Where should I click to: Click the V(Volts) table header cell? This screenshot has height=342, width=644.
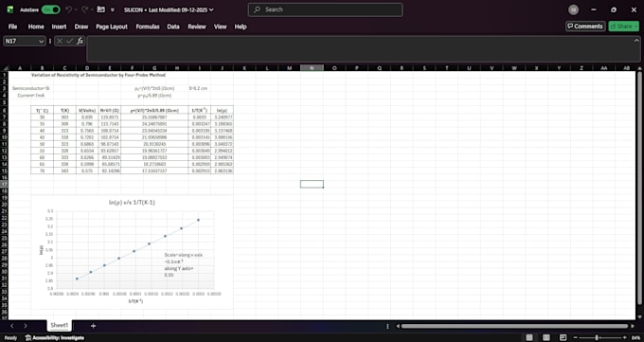[x=87, y=110]
